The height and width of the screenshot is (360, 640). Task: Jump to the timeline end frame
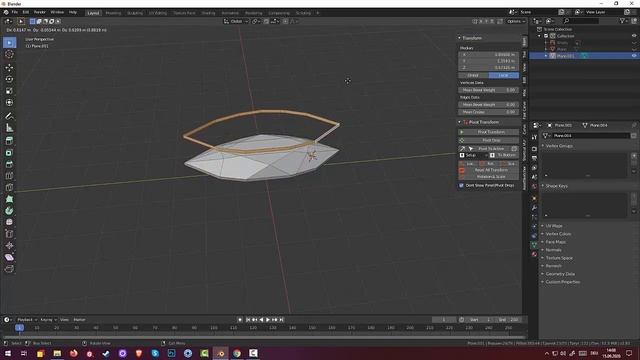click(x=282, y=320)
